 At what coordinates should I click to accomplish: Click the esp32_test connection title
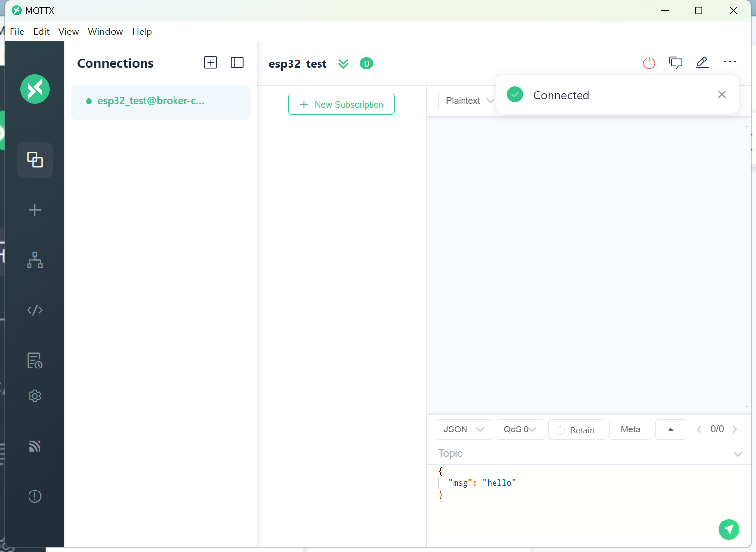tap(297, 64)
